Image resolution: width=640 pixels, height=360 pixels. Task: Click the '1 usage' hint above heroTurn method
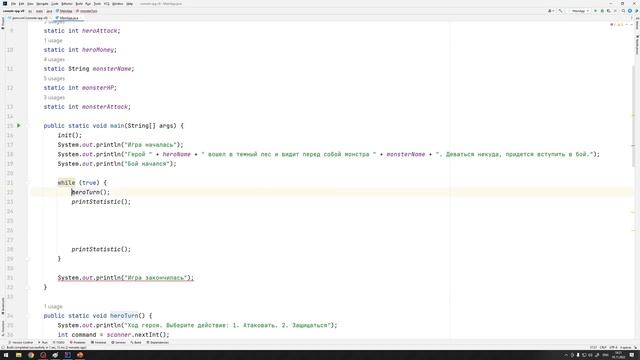[53, 307]
